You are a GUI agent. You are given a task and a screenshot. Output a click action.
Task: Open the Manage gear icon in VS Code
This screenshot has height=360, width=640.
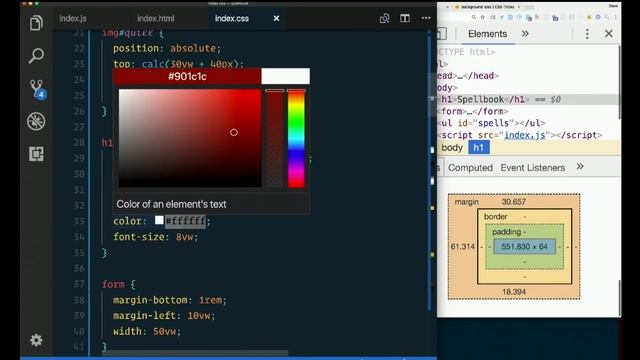pyautogui.click(x=36, y=340)
